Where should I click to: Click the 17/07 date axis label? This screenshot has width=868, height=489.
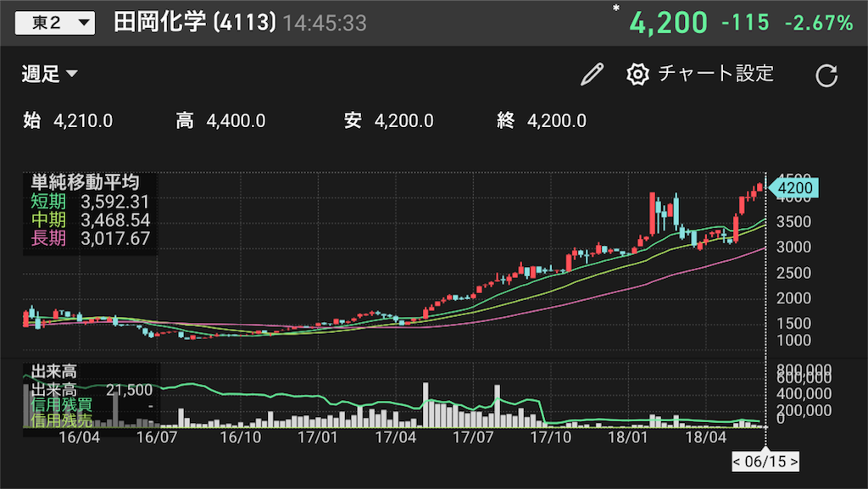tap(473, 437)
